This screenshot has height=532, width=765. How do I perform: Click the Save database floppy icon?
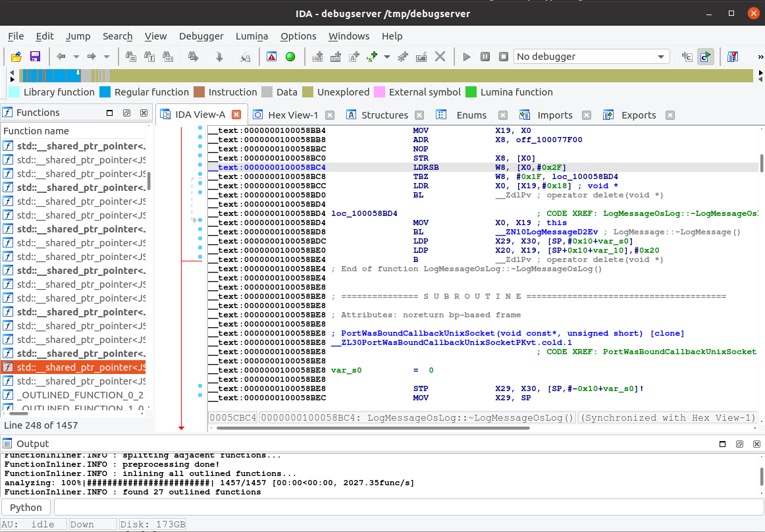pyautogui.click(x=35, y=57)
